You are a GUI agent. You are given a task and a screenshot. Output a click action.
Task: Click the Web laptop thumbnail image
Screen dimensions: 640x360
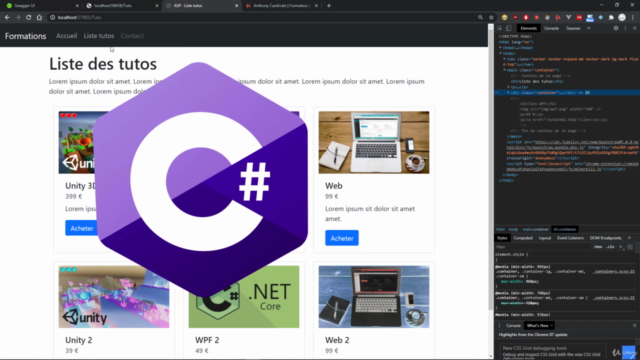point(374,142)
